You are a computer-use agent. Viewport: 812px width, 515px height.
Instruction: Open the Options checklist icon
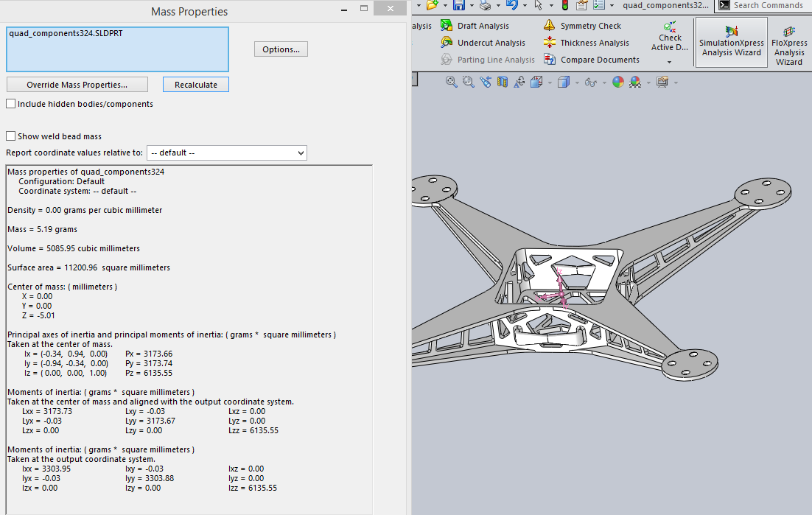[x=599, y=5]
